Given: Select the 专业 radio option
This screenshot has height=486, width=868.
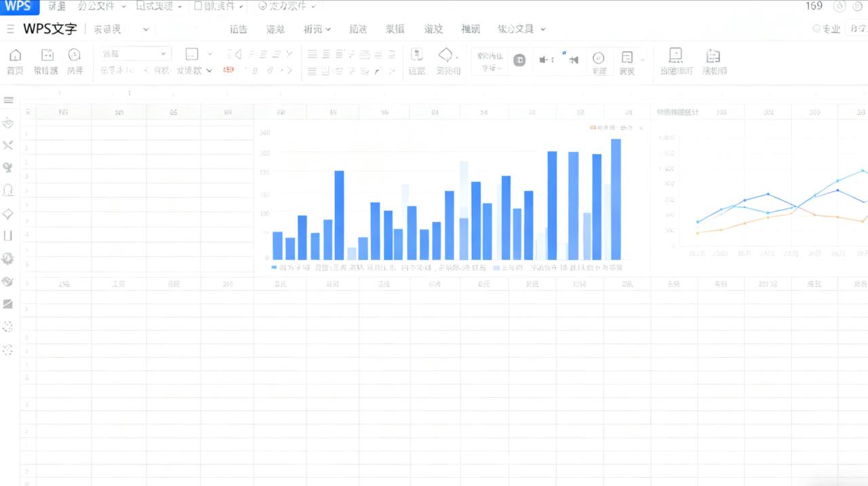Looking at the screenshot, I should pos(816,29).
